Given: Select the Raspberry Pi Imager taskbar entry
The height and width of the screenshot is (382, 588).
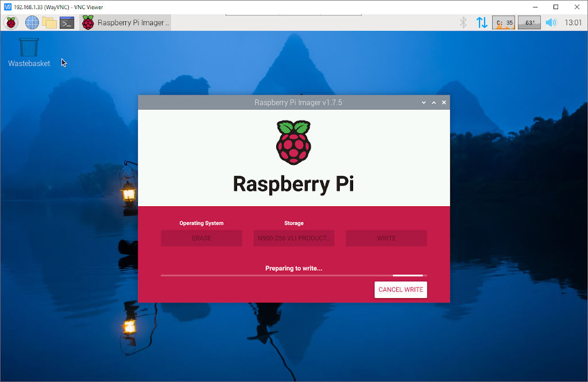Looking at the screenshot, I should [x=125, y=22].
